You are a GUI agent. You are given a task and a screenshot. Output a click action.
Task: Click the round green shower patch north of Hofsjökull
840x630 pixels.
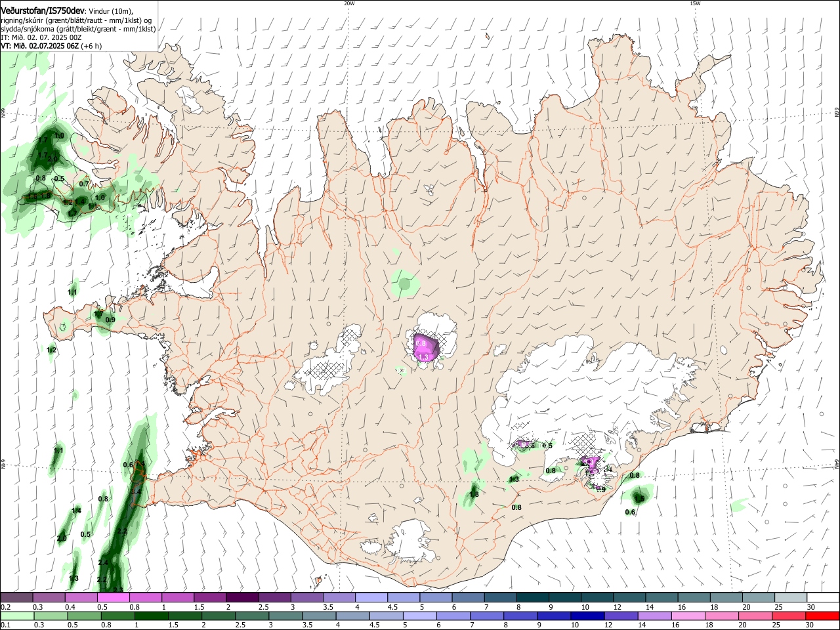tap(404, 283)
